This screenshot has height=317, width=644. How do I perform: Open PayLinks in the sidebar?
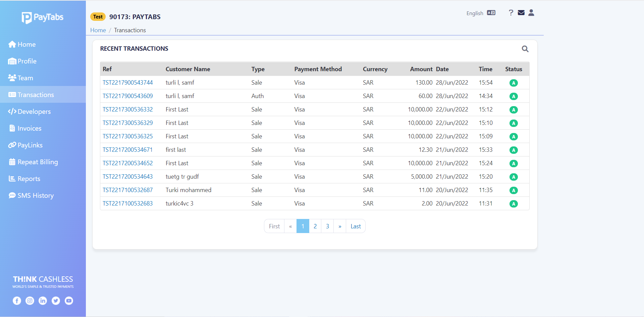coord(43,145)
